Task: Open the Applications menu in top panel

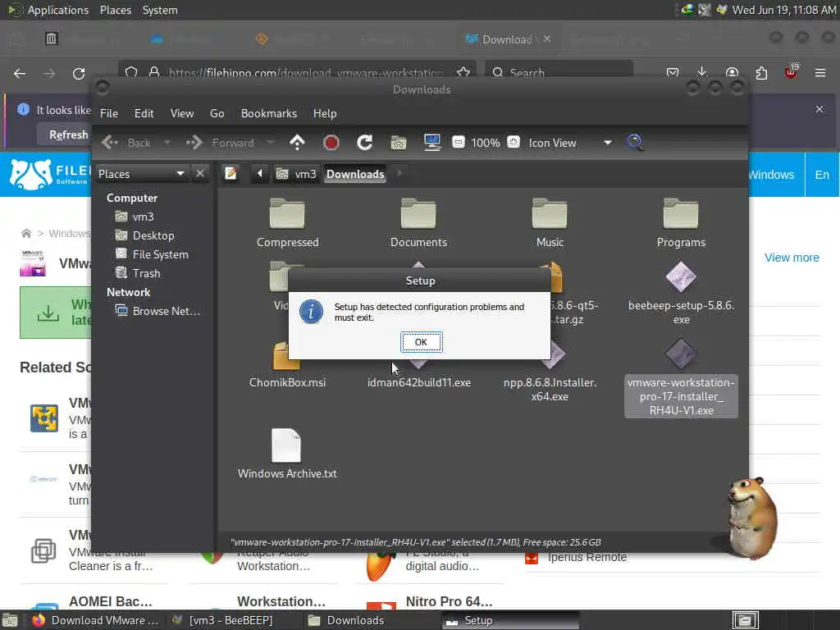Action: (58, 10)
